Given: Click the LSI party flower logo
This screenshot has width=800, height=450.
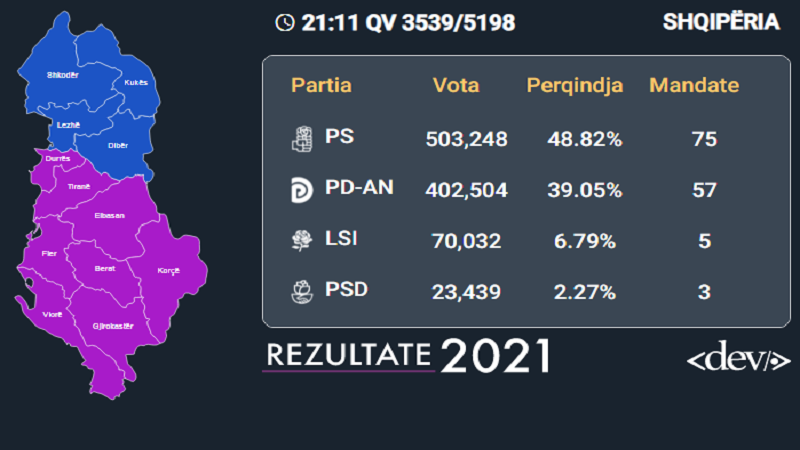Looking at the screenshot, I should pyautogui.click(x=302, y=240).
